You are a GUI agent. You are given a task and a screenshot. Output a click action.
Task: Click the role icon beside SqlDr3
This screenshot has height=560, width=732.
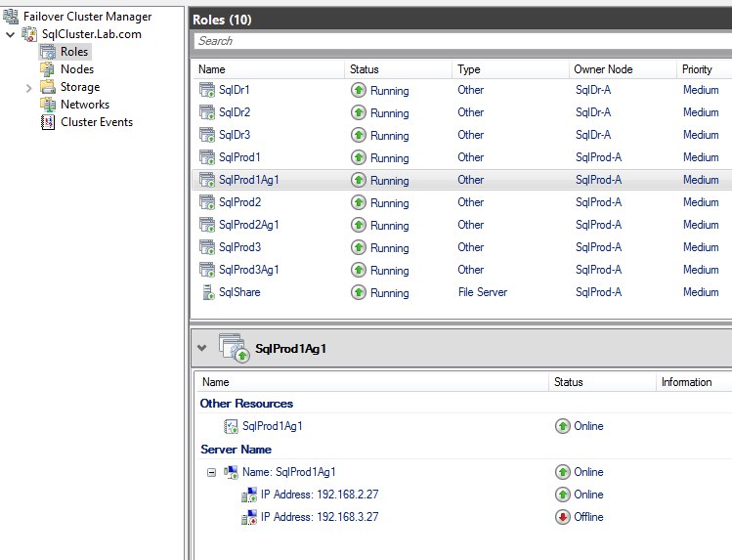207,135
